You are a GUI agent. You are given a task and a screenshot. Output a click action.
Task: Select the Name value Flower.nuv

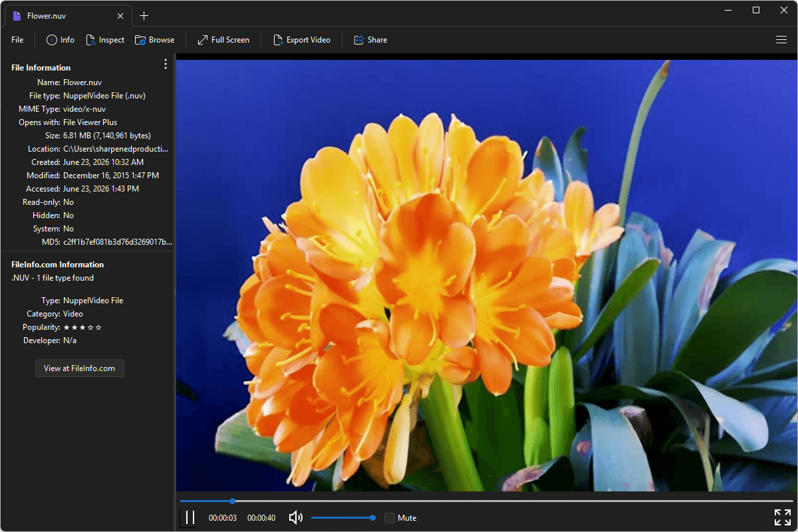coord(84,82)
